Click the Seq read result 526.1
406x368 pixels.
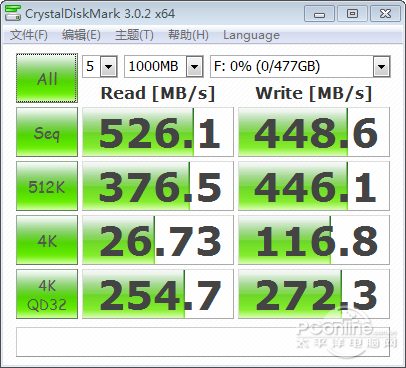point(158,132)
